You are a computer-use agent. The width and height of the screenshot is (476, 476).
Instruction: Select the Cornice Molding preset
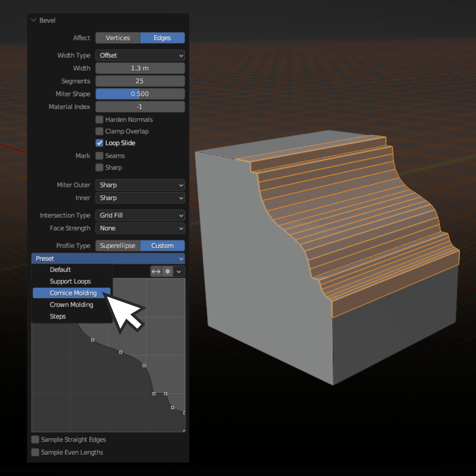click(72, 293)
